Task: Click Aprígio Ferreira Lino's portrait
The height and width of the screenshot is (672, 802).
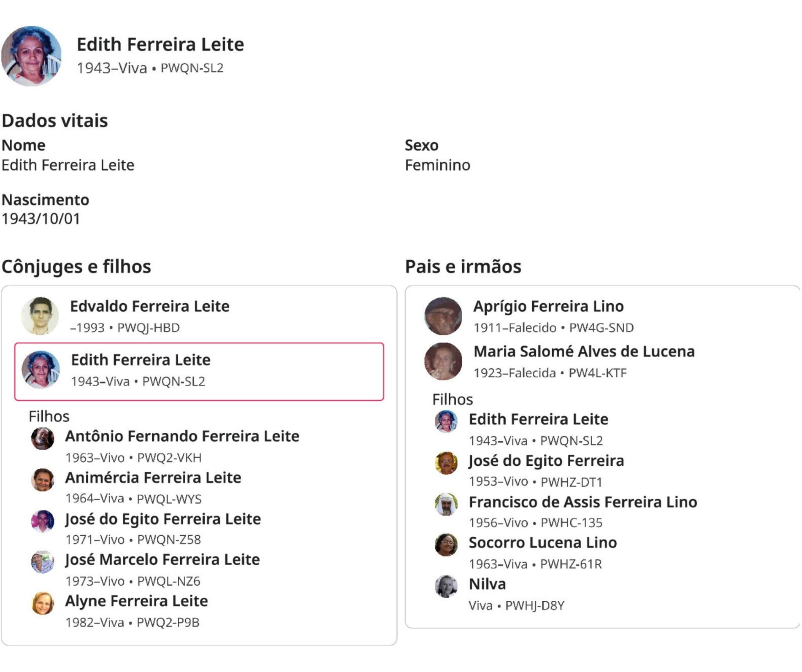Action: pos(443,316)
